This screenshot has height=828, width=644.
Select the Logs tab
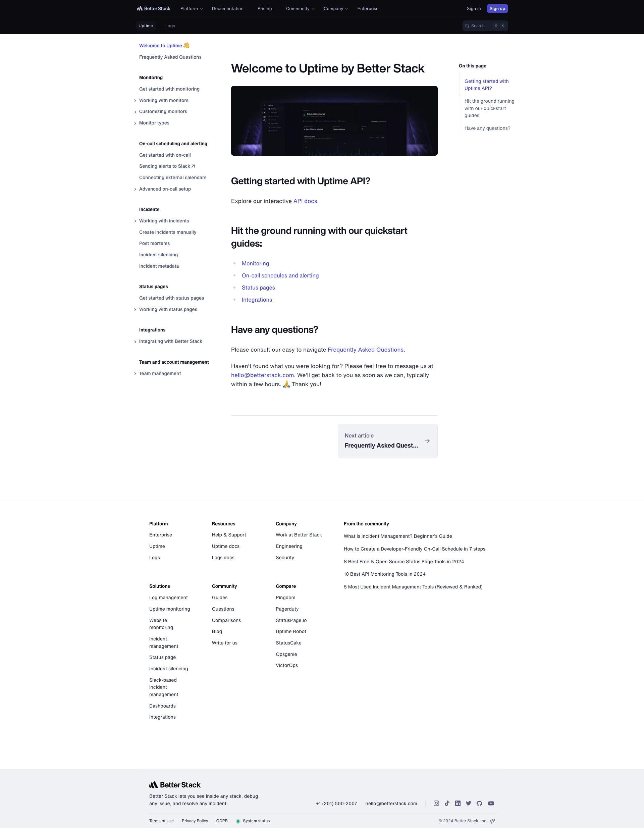point(170,26)
